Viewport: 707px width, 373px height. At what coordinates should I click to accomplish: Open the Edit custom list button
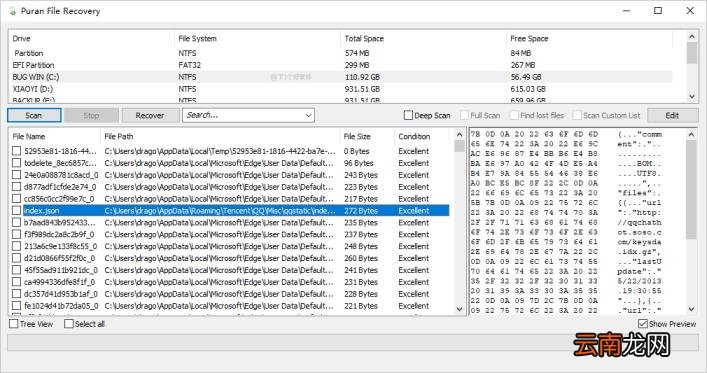672,115
